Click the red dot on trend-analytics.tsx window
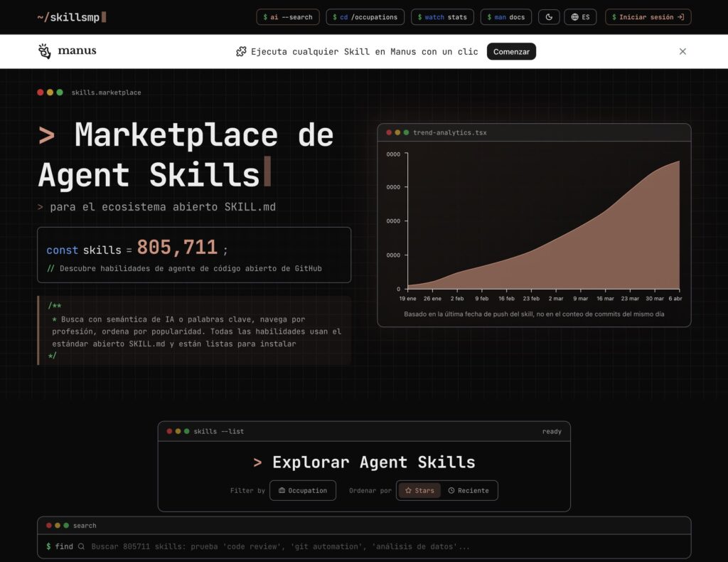The width and height of the screenshot is (728, 562). tap(389, 132)
